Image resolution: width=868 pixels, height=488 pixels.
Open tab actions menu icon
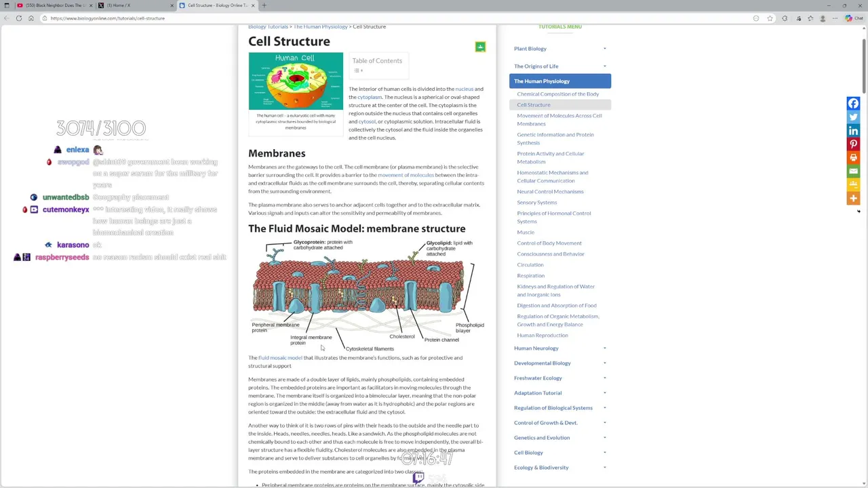7,5
